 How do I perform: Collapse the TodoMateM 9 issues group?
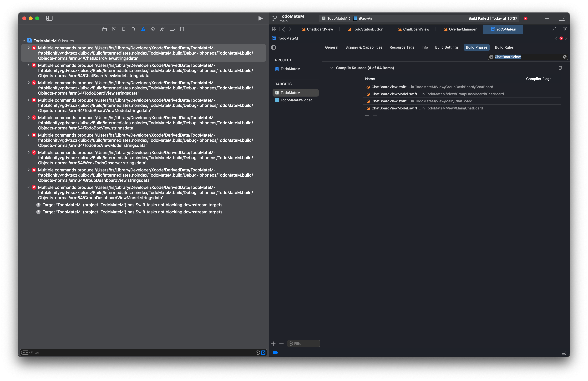(x=24, y=41)
